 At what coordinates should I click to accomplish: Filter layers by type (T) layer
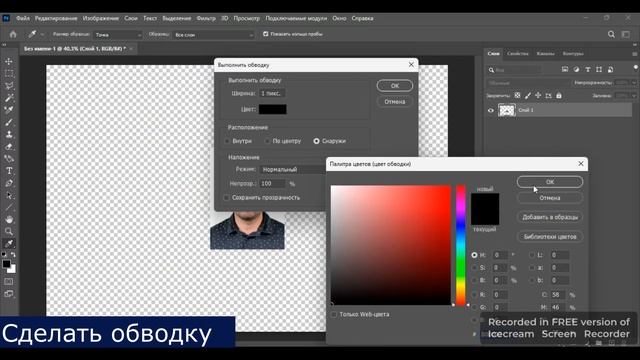tap(588, 70)
